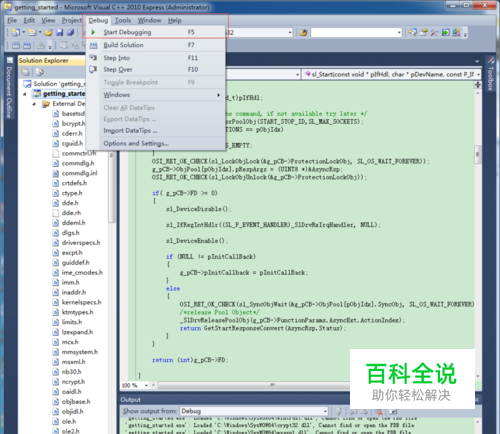
Task: Expand the Windows submenu in Debug menu
Action: 156,95
